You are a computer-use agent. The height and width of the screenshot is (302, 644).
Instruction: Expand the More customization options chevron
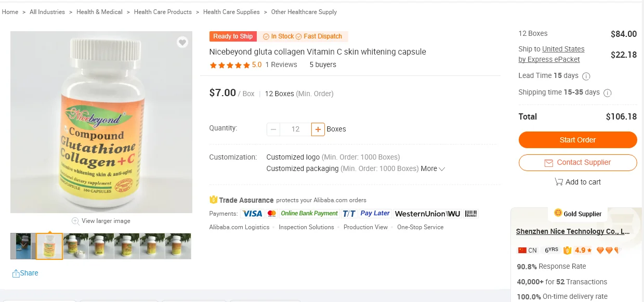pos(442,169)
